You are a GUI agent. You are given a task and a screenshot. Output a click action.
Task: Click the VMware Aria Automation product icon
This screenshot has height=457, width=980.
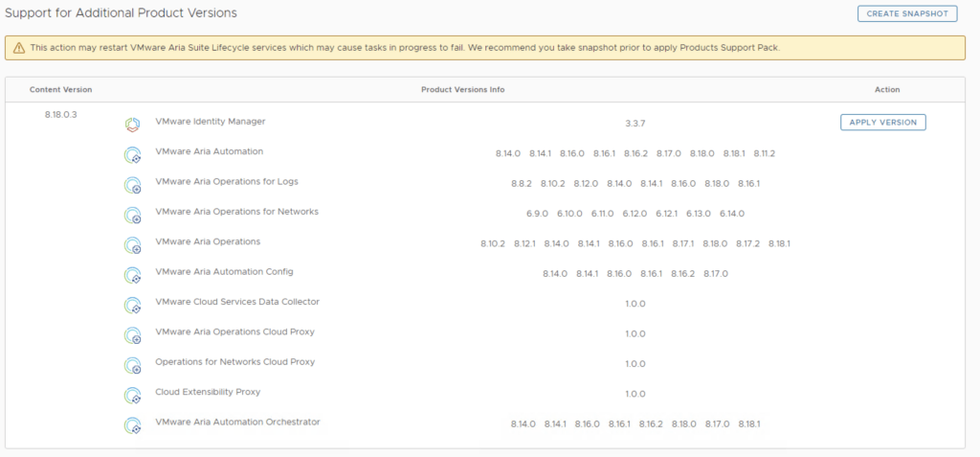(x=133, y=155)
